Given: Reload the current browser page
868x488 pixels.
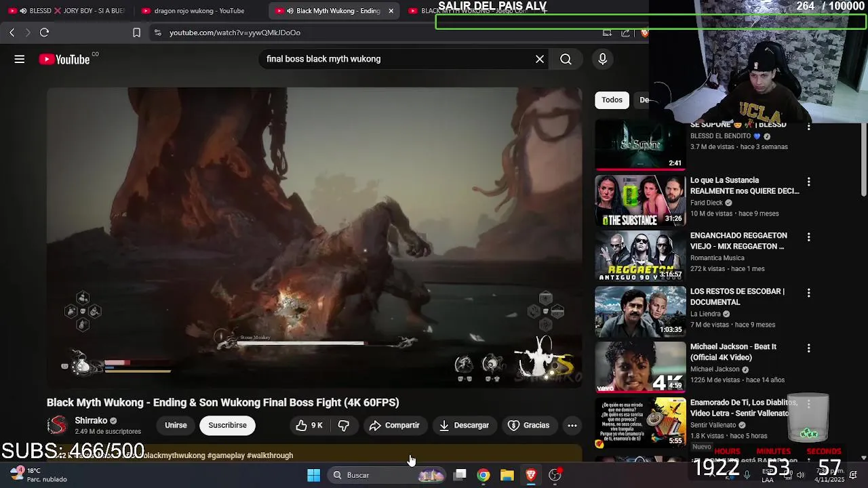Looking at the screenshot, I should pyautogui.click(x=44, y=33).
